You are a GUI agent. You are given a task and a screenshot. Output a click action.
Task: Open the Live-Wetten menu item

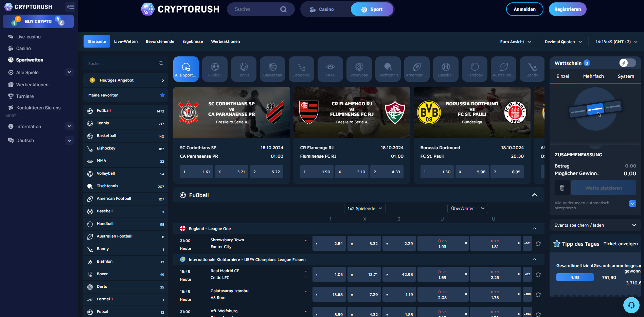pos(126,41)
